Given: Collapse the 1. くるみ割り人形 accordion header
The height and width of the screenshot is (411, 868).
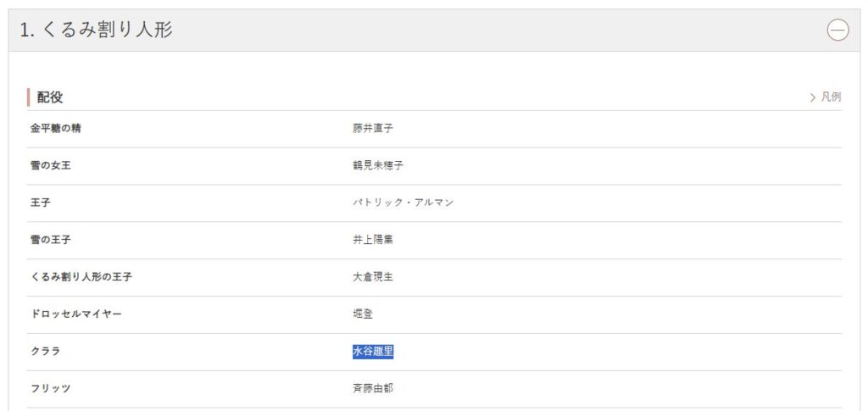Looking at the screenshot, I should point(434,30).
